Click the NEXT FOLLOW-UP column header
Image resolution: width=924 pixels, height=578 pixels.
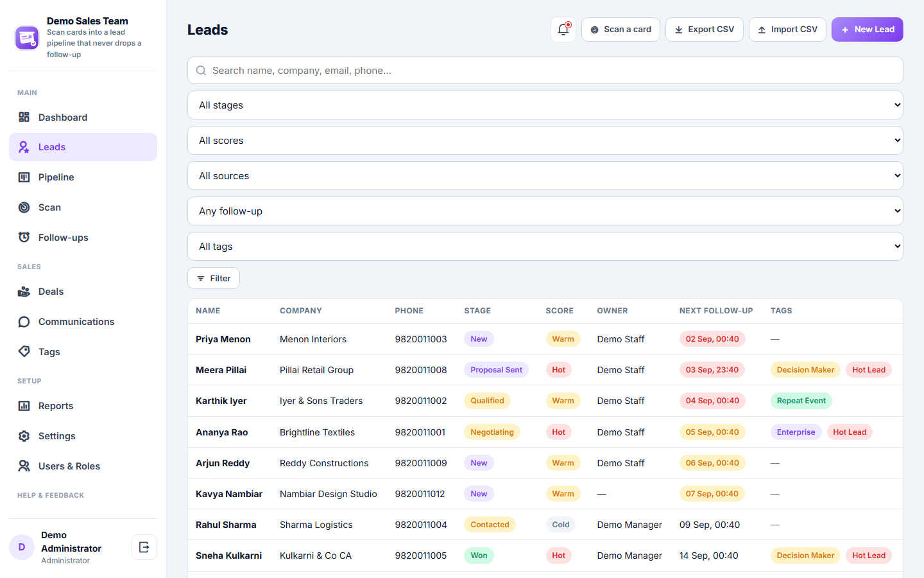[716, 311]
